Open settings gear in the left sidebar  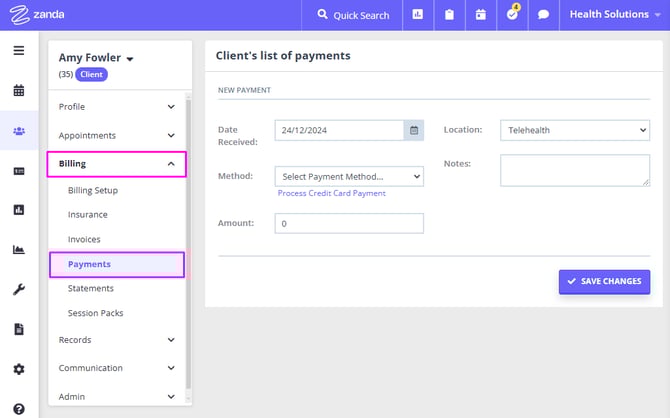click(x=19, y=368)
